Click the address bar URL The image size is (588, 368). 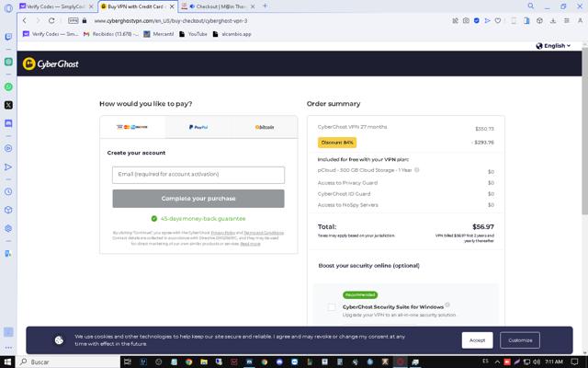tap(171, 21)
